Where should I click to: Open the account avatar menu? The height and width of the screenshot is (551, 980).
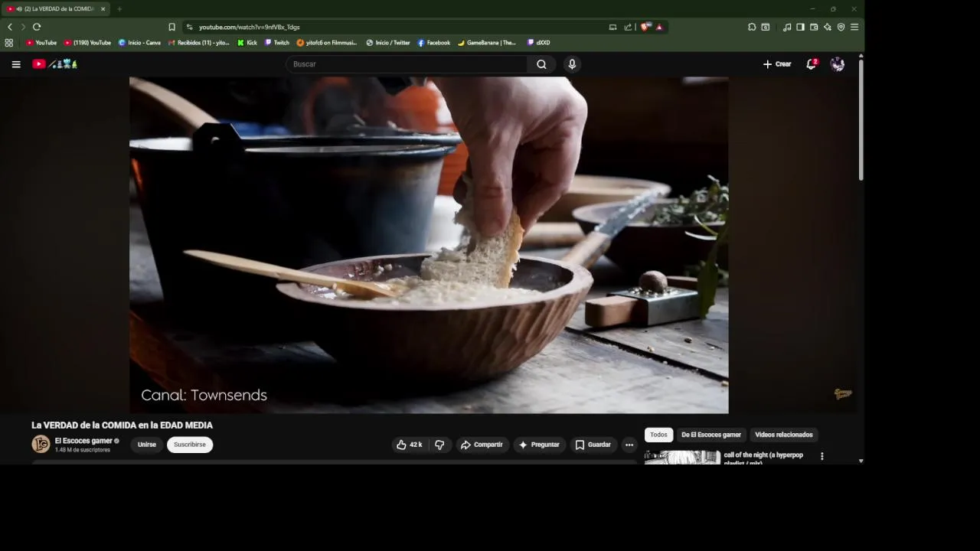[x=838, y=64]
